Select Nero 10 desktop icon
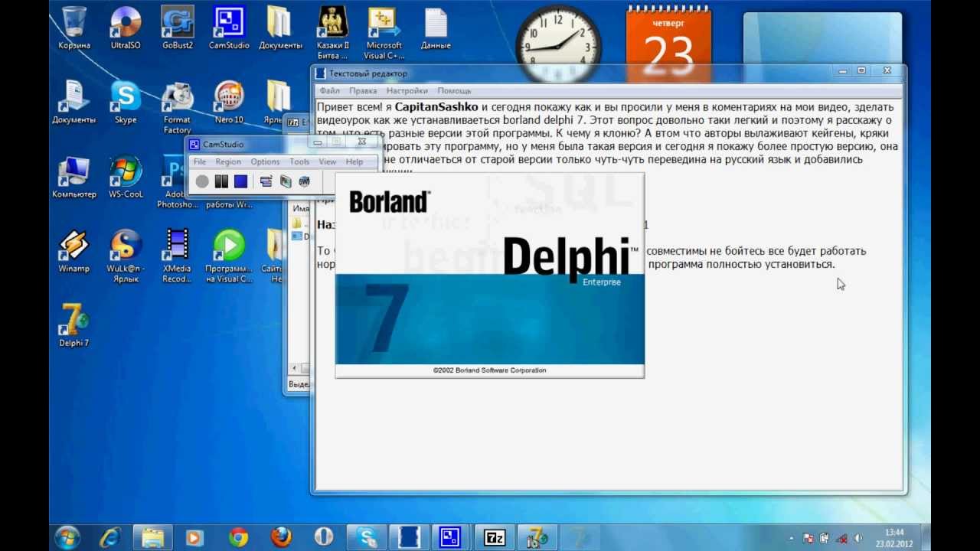 [229, 103]
